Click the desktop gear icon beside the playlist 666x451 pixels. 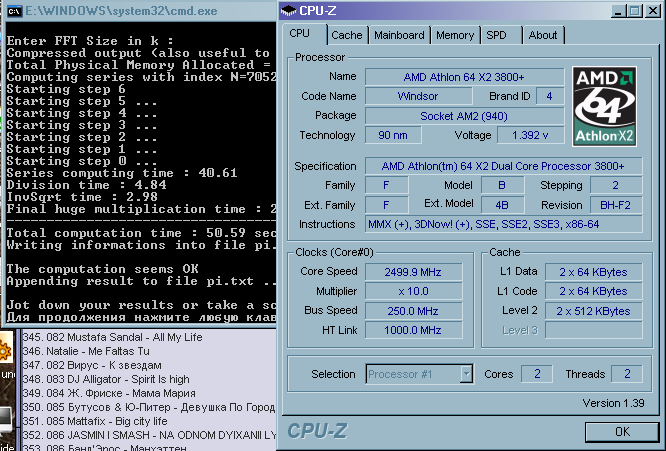pyautogui.click(x=6, y=351)
